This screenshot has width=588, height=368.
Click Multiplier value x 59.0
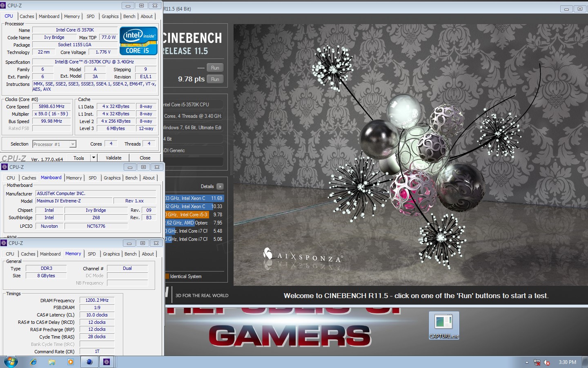tap(52, 114)
